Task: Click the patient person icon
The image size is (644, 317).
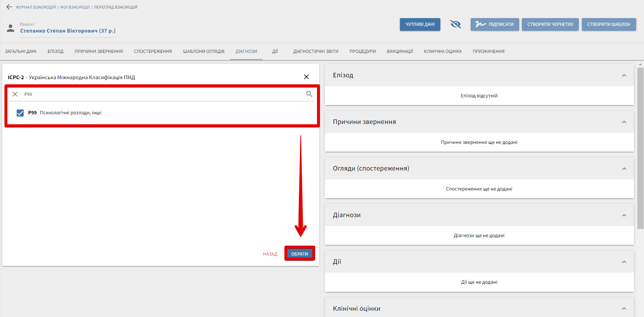Action: click(x=11, y=28)
